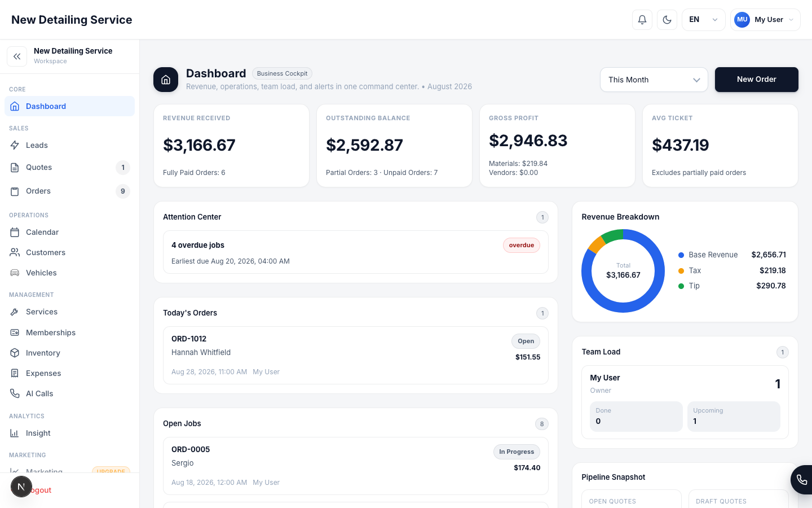812x508 pixels.
Task: Open job ORD-0005 for Sergio
Action: click(356, 466)
